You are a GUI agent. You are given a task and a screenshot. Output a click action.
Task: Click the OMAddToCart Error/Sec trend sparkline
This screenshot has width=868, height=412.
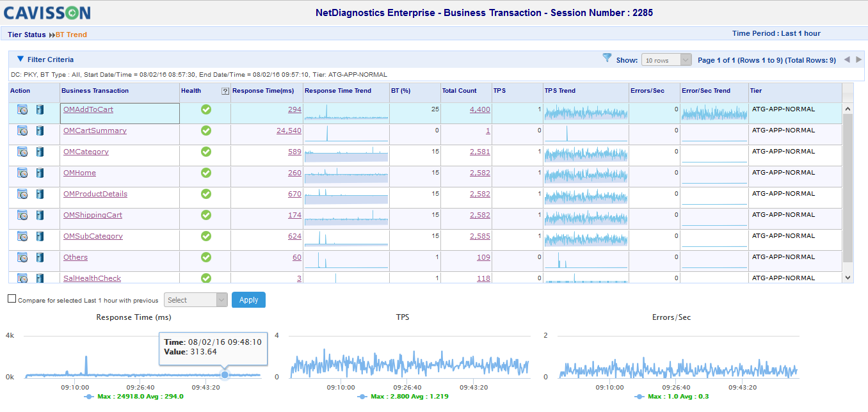pos(714,113)
